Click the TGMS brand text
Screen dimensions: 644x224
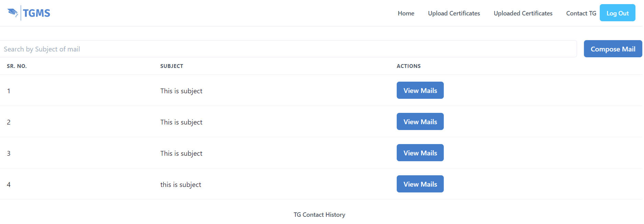tap(36, 13)
